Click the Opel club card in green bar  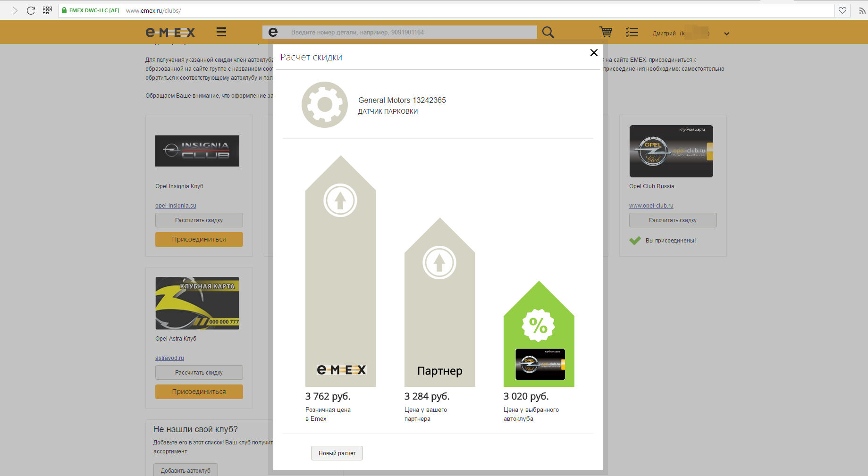click(540, 364)
